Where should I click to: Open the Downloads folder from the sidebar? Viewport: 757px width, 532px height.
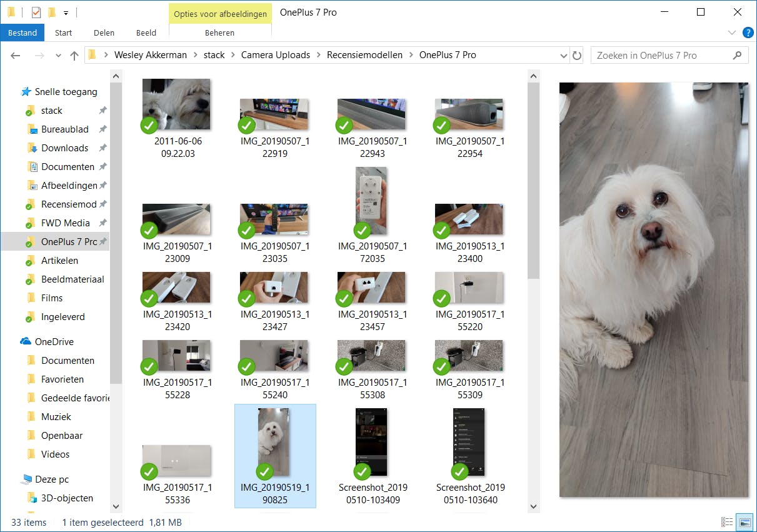click(64, 148)
